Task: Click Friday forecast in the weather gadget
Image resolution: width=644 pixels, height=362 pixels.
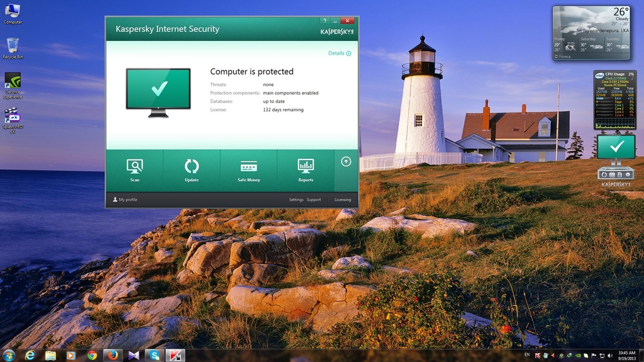Action: coord(565,45)
